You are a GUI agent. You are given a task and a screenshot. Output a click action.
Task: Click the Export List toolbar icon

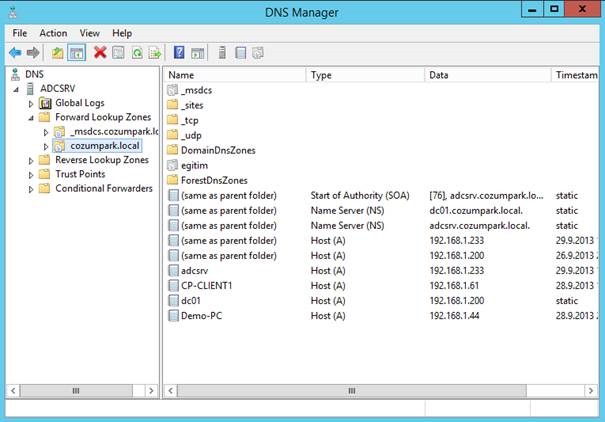(155, 52)
